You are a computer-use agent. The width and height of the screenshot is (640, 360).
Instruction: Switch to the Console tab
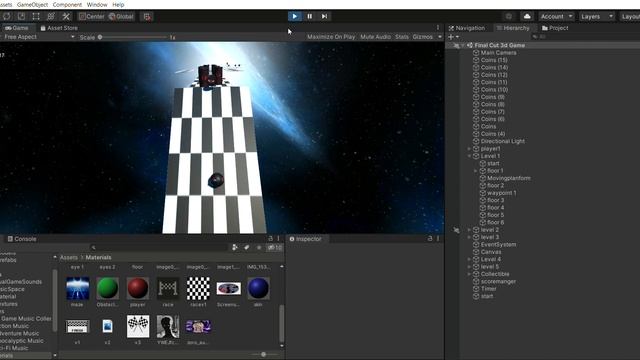(x=22, y=239)
